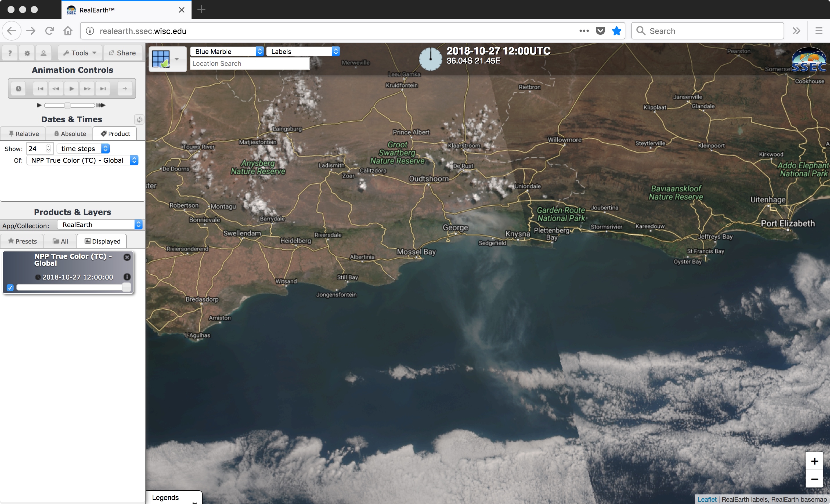This screenshot has width=830, height=504.
Task: Click the SSEC logo
Action: [809, 60]
